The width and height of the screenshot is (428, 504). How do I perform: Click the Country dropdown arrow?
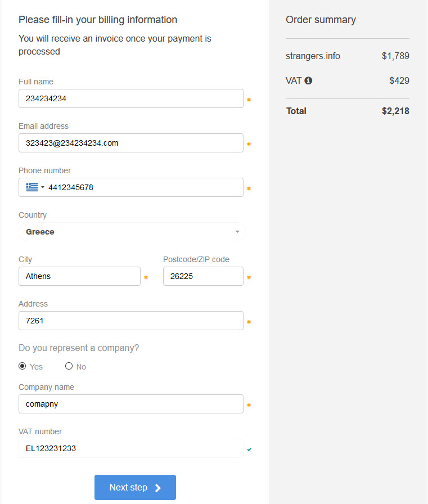(237, 232)
